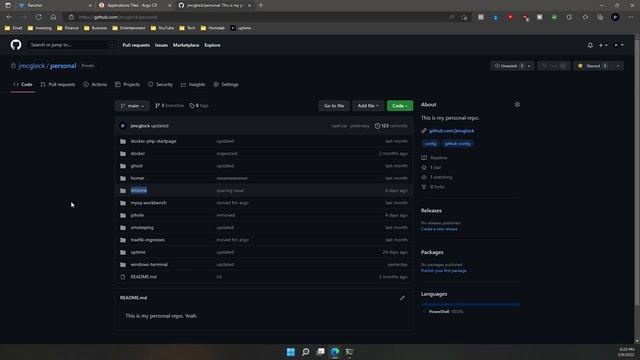Click the browser refresh icon
640x360 pixels.
click(38, 17)
